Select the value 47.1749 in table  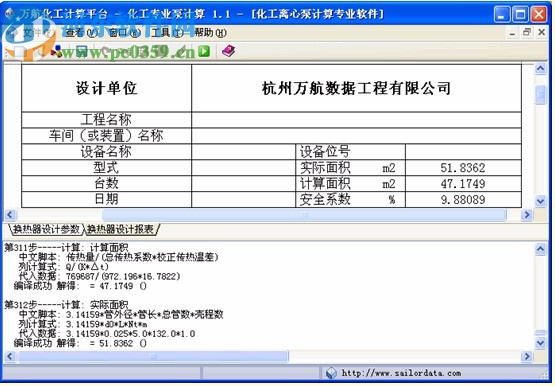tap(463, 184)
